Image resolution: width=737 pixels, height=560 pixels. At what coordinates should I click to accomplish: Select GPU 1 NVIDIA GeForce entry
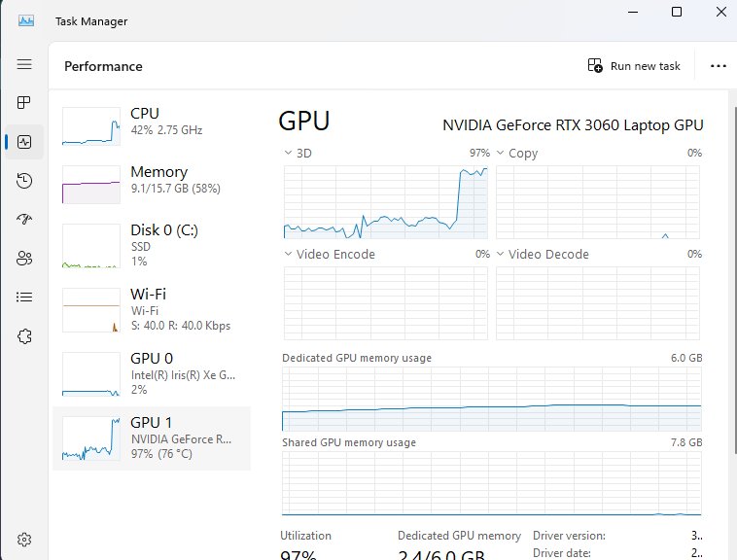point(152,438)
